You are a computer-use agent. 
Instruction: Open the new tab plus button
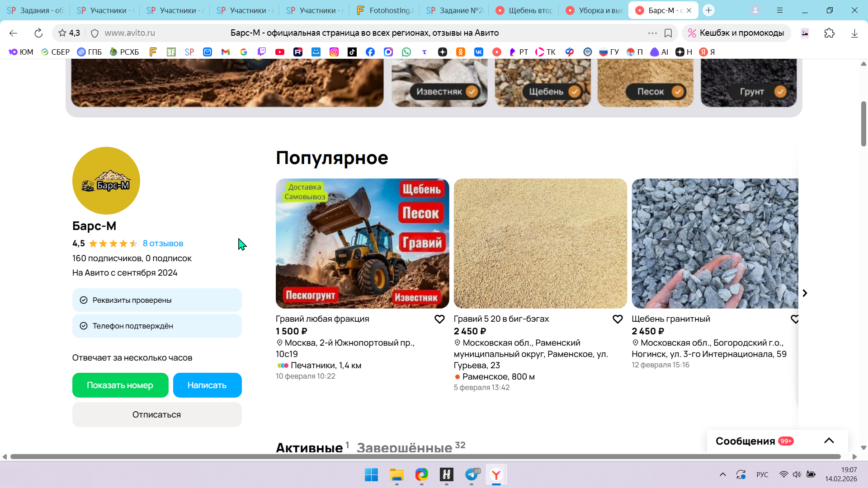coord(708,10)
